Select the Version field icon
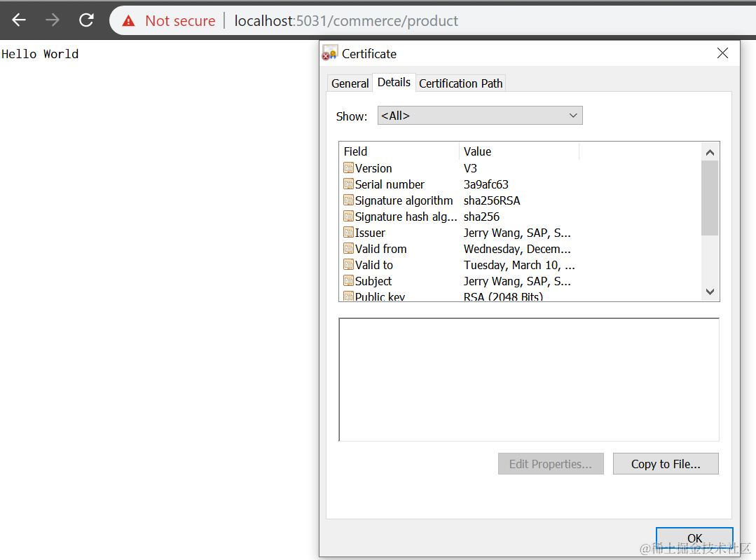The width and height of the screenshot is (756, 560). pyautogui.click(x=348, y=168)
